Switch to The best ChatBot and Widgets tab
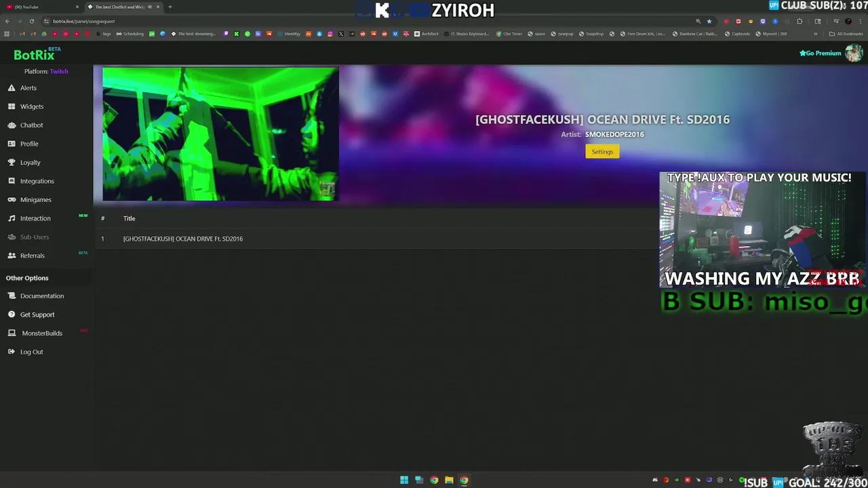 (x=123, y=7)
